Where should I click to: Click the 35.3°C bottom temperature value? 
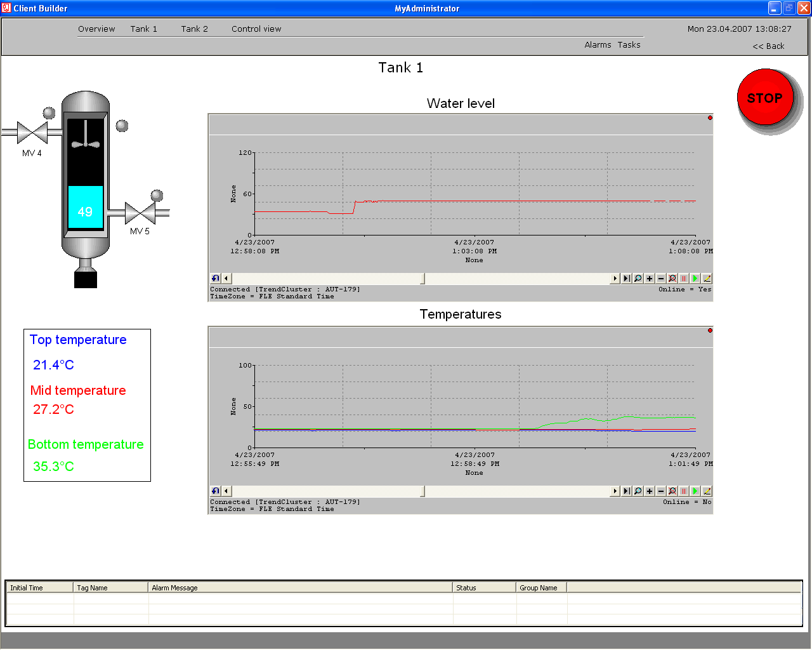pyautogui.click(x=53, y=467)
